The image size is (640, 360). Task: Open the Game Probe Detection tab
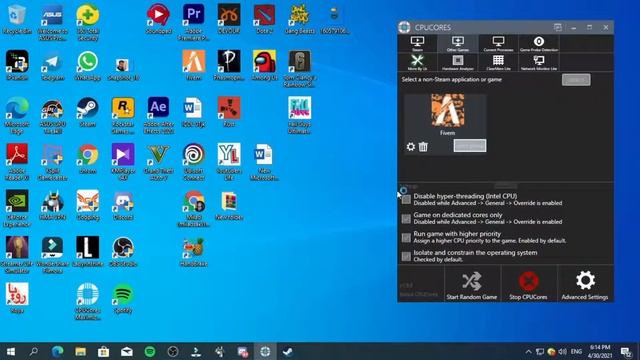coord(539,44)
